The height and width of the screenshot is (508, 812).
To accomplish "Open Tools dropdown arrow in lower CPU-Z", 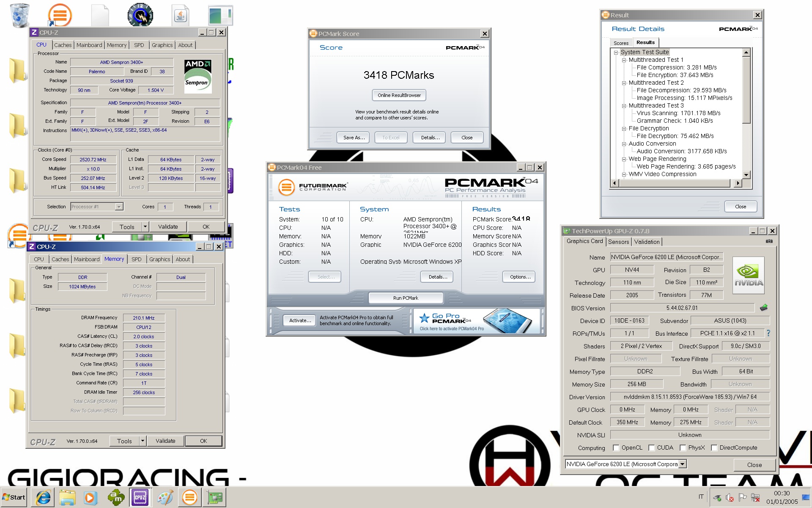I will click(x=143, y=441).
